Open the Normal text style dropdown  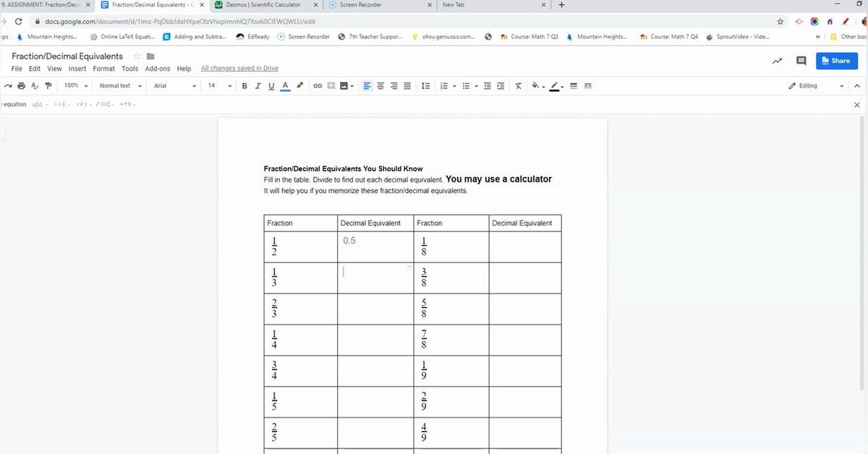120,86
